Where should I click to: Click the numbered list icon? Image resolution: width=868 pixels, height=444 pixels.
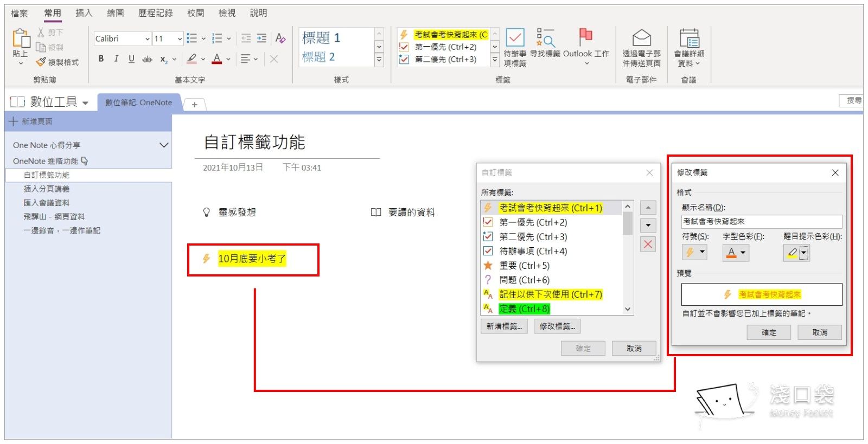(217, 38)
